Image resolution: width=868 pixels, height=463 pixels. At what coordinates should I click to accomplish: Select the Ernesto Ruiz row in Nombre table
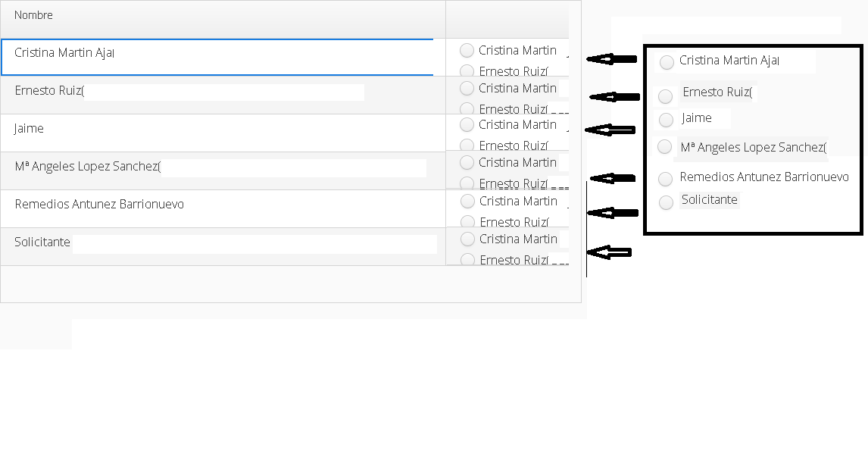pyautogui.click(x=49, y=91)
